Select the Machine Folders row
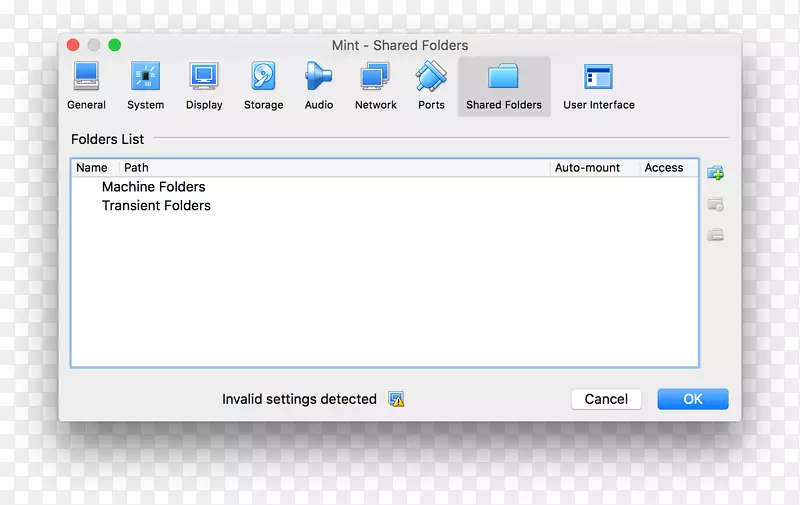Screen dimensions: 800x505 (x=153, y=187)
